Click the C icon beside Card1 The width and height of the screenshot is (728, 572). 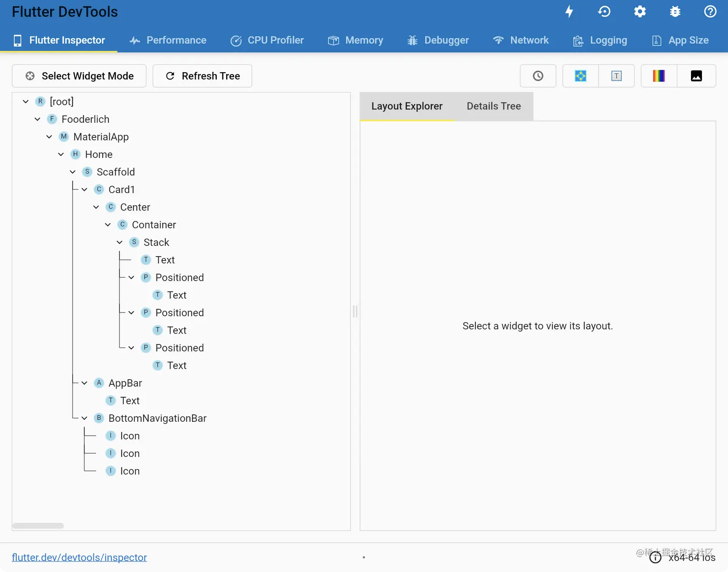coord(99,189)
